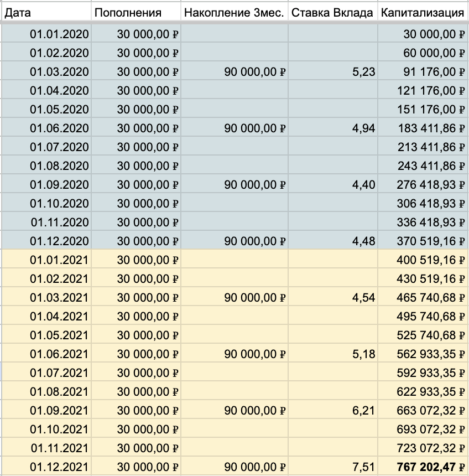
Task: Click the date cell 01.06.2020
Action: pos(59,128)
